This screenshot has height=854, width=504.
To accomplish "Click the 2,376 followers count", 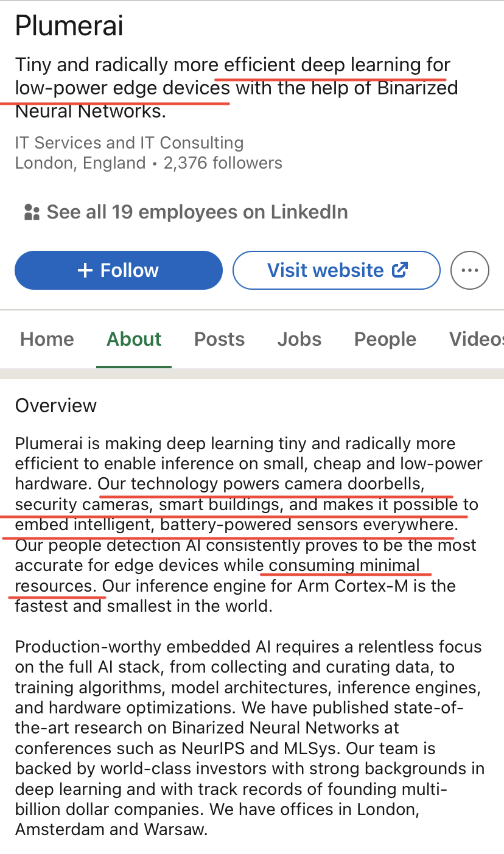I will click(223, 163).
